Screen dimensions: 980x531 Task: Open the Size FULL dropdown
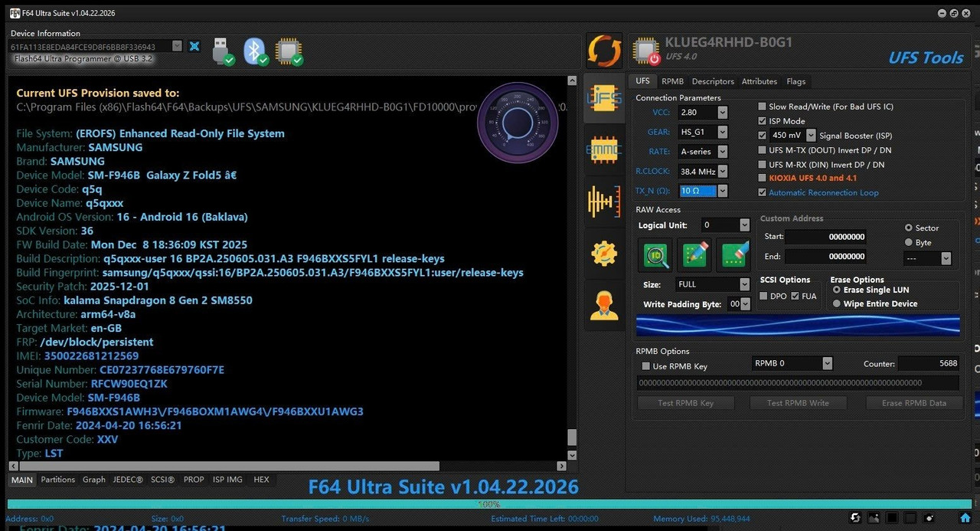745,284
